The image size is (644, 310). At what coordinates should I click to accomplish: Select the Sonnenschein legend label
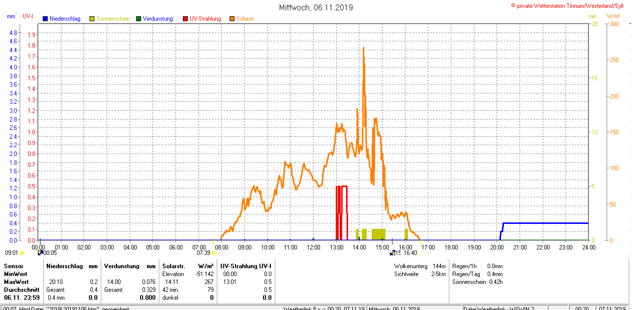(113, 19)
